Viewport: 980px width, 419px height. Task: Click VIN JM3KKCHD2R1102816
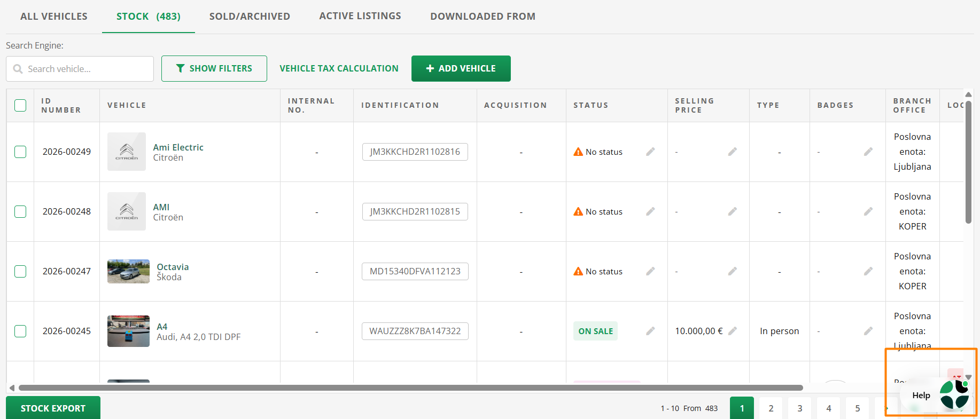click(x=415, y=152)
